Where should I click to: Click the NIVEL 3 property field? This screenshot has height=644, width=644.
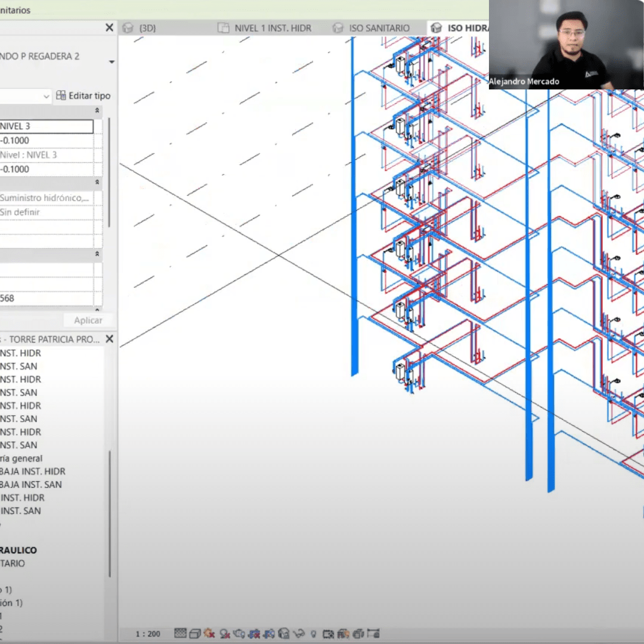click(45, 126)
